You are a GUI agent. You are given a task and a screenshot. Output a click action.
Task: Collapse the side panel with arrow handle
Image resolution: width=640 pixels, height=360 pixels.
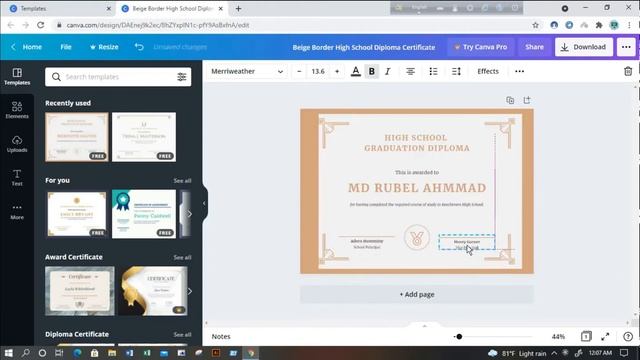tap(204, 203)
